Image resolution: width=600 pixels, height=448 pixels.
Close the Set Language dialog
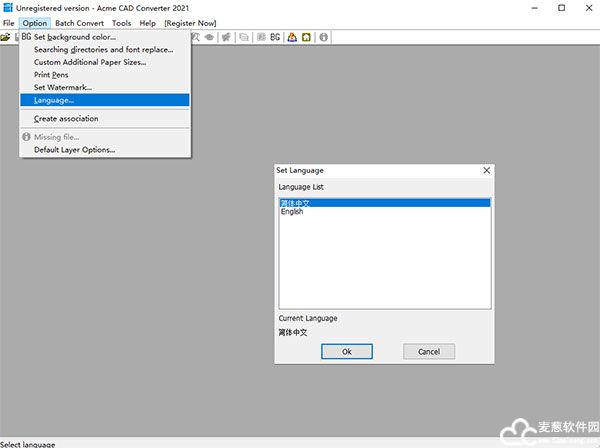[486, 170]
